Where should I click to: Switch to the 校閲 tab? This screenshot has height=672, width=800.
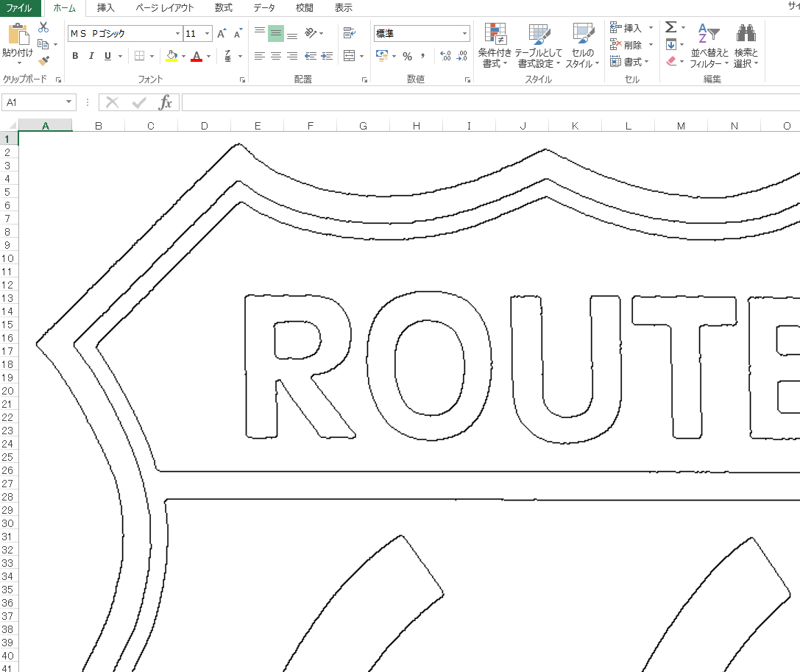[305, 8]
